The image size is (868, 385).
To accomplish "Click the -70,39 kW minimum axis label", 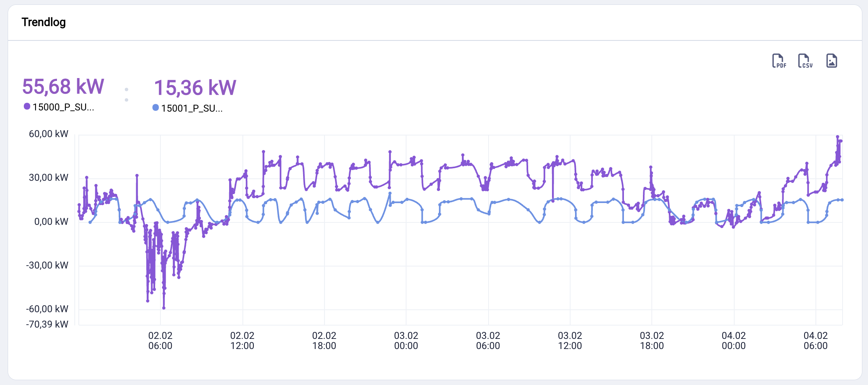I will coord(47,324).
